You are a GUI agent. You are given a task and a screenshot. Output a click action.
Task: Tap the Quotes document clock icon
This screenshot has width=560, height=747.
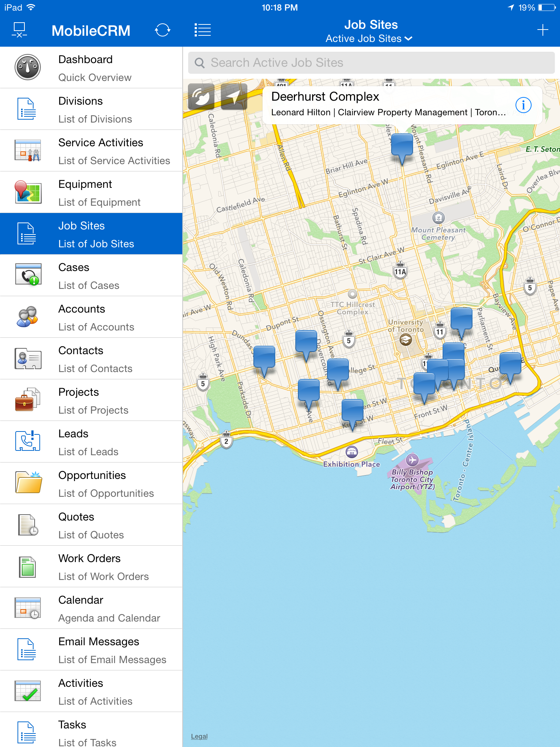tap(28, 525)
